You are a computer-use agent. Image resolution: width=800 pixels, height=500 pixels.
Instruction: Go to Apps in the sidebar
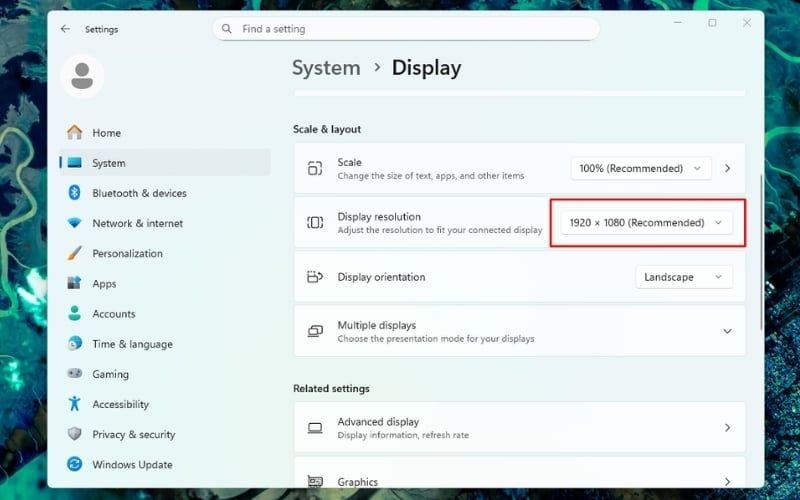[104, 284]
